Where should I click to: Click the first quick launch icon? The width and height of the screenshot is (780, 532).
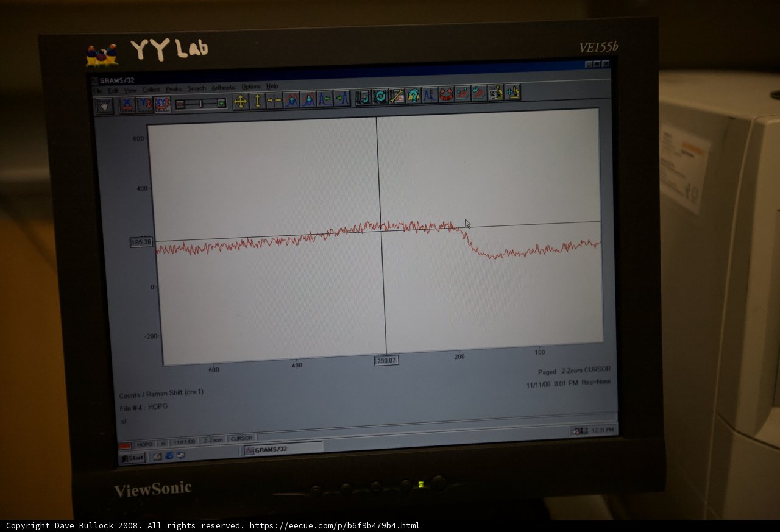pyautogui.click(x=157, y=456)
